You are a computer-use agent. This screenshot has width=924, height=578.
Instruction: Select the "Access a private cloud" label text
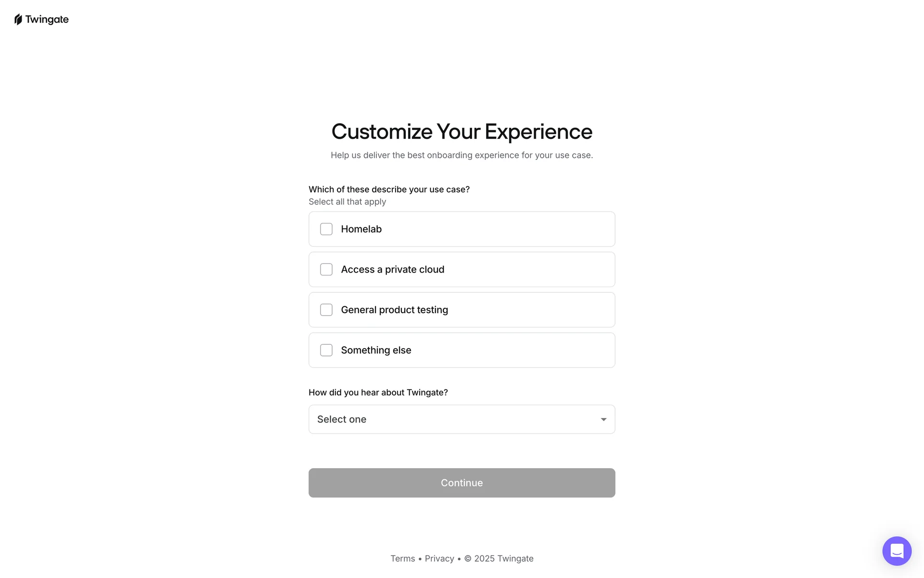click(392, 270)
